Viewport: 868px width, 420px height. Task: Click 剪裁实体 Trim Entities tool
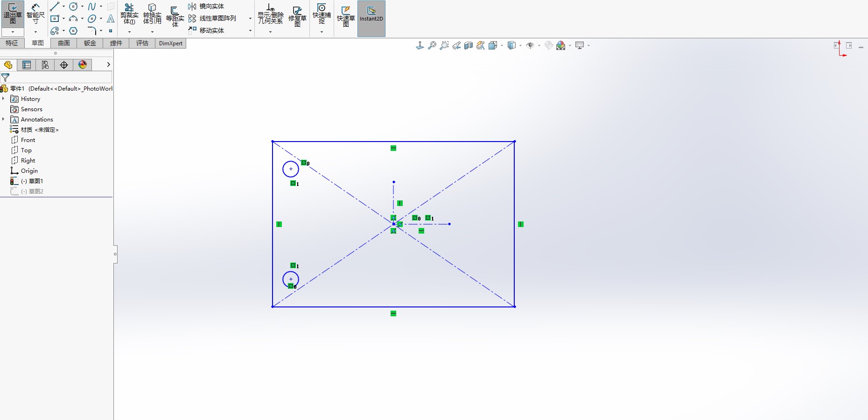click(129, 14)
